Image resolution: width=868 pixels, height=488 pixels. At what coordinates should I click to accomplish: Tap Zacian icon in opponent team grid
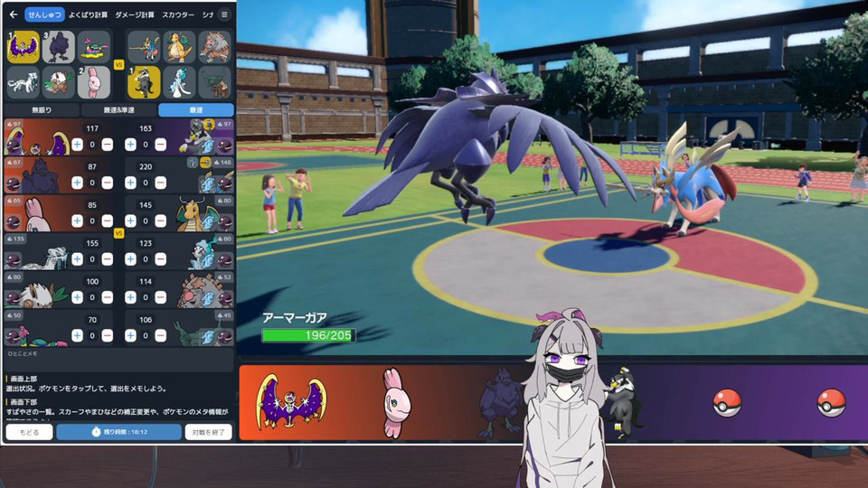144,46
